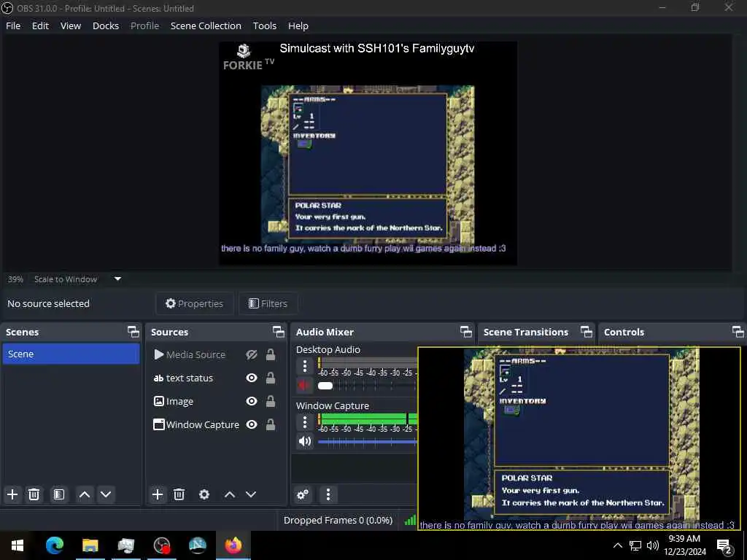This screenshot has height=560, width=747.
Task: Open File Explorer from taskbar
Action: (x=90, y=545)
